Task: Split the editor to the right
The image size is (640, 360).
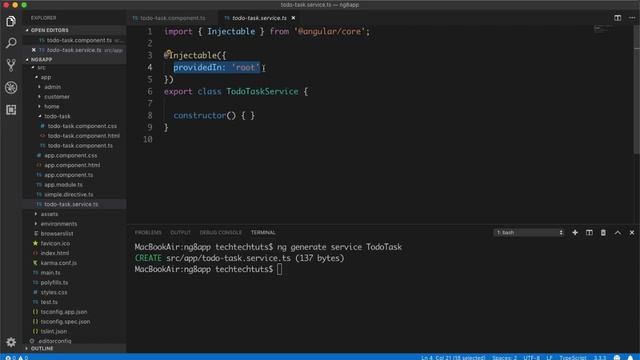Action: pyautogui.click(x=618, y=18)
